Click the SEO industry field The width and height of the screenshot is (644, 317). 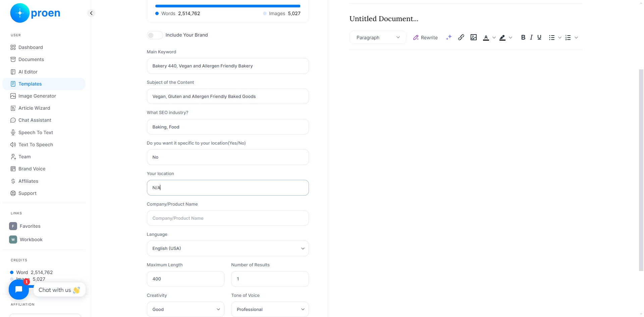(228, 127)
